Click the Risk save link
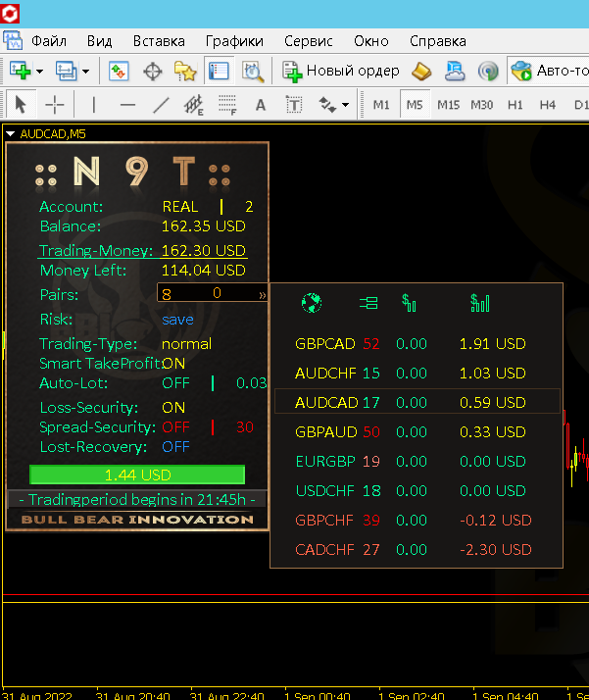The height and width of the screenshot is (700, 589). pyautogui.click(x=177, y=320)
